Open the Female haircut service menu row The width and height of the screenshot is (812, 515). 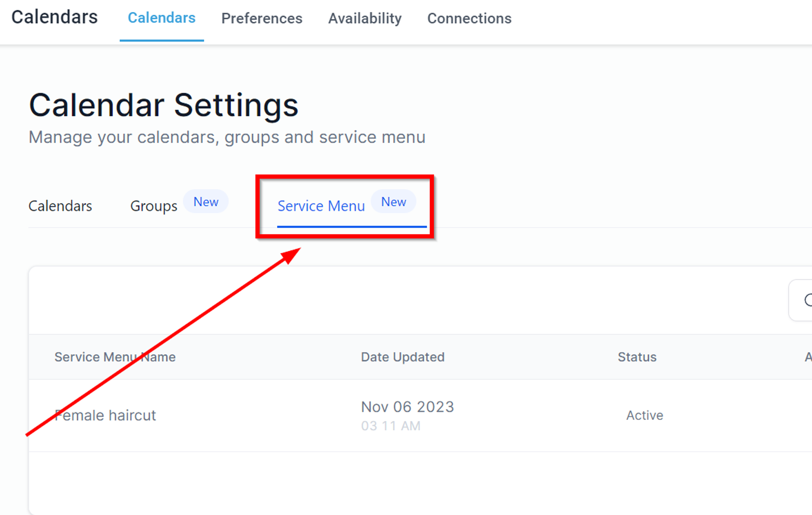tap(420, 416)
